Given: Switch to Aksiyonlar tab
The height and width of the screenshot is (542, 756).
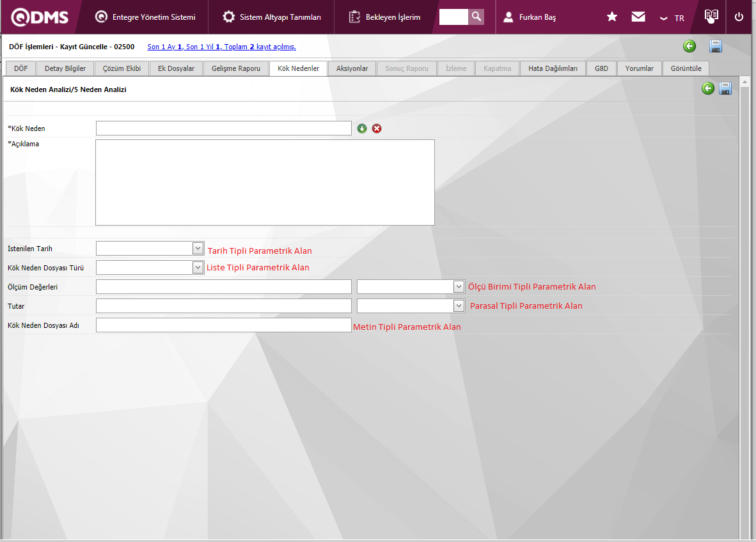Looking at the screenshot, I should coord(352,68).
